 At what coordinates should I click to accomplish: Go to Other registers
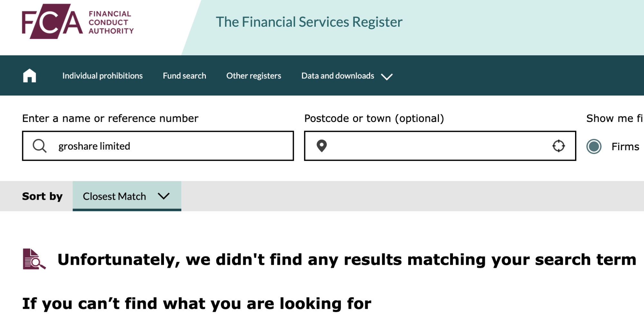tap(254, 76)
